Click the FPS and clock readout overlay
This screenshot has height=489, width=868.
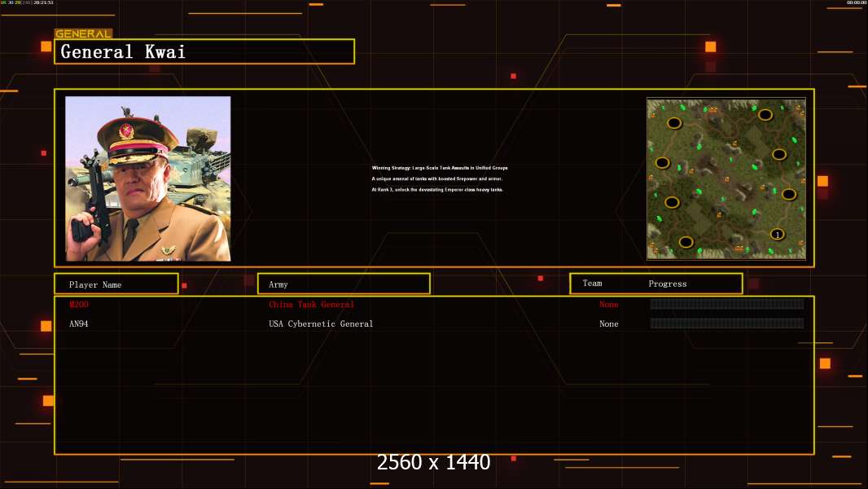(27, 2)
